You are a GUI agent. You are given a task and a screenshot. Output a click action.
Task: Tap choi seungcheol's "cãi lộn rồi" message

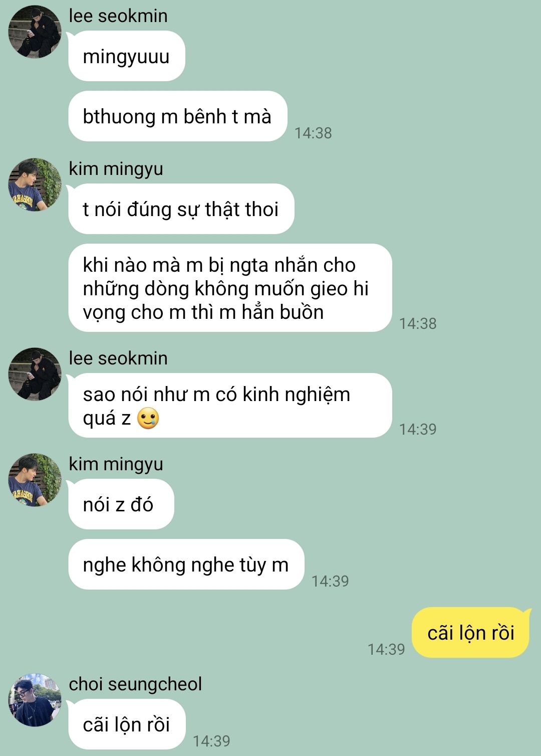pos(127,724)
